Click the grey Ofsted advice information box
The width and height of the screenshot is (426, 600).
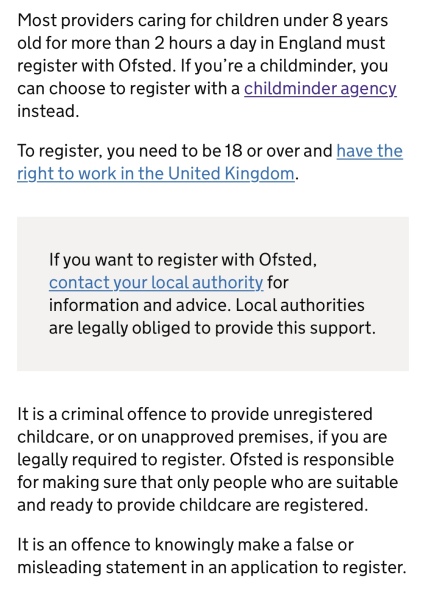coord(213,294)
